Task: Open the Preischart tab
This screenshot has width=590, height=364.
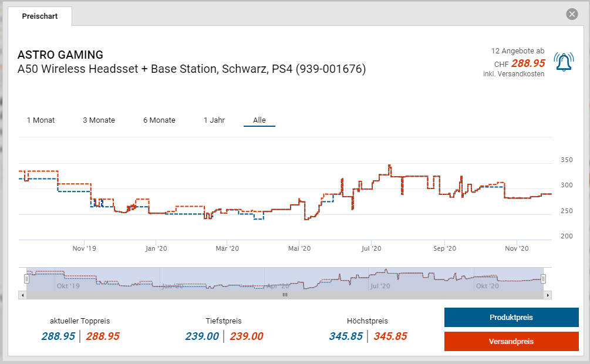Action: click(x=40, y=16)
